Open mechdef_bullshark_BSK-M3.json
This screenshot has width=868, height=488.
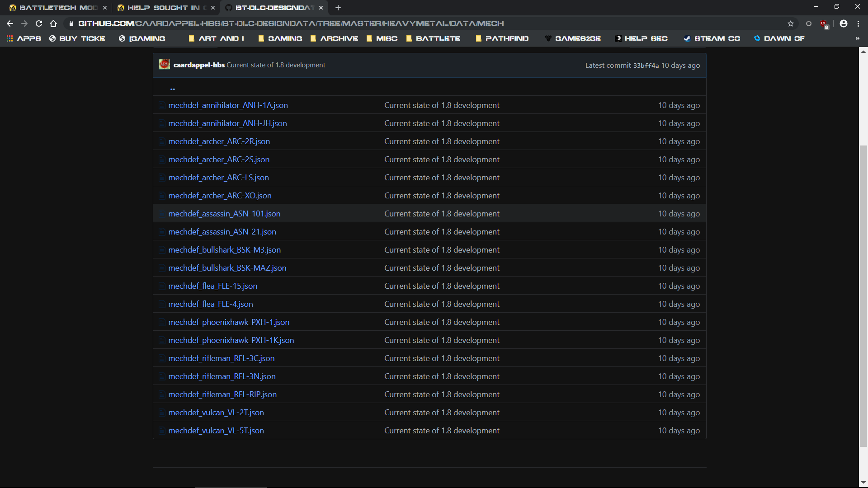click(225, 250)
